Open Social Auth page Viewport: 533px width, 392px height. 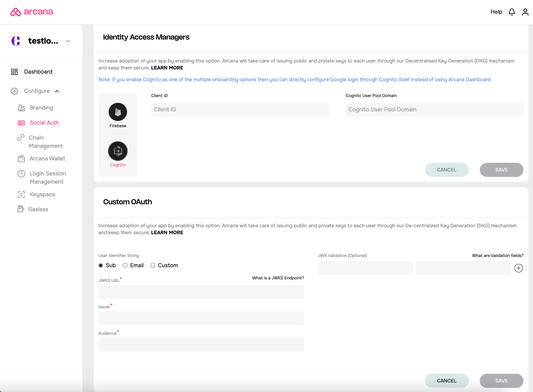click(44, 123)
